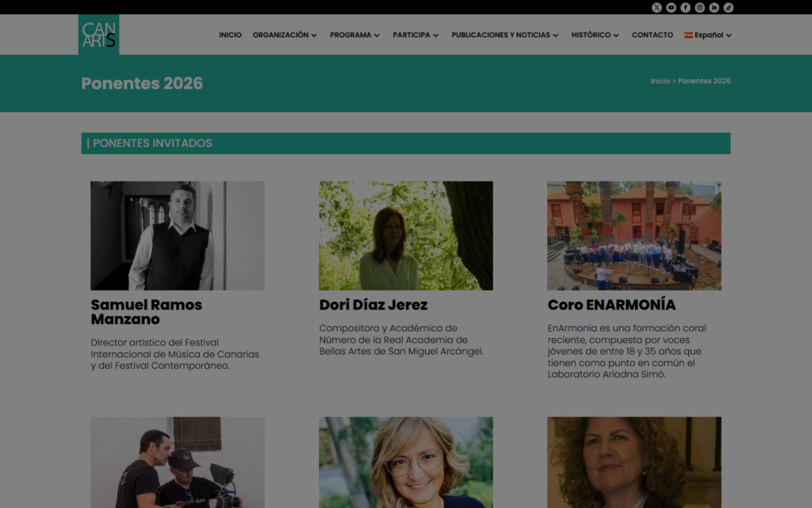Image resolution: width=812 pixels, height=508 pixels.
Task: Open the TikTok social icon
Action: point(728,7)
